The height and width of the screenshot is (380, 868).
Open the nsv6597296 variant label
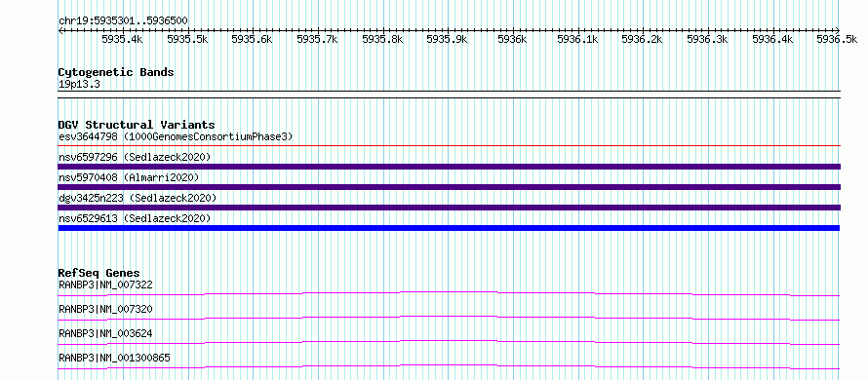pyautogui.click(x=135, y=158)
